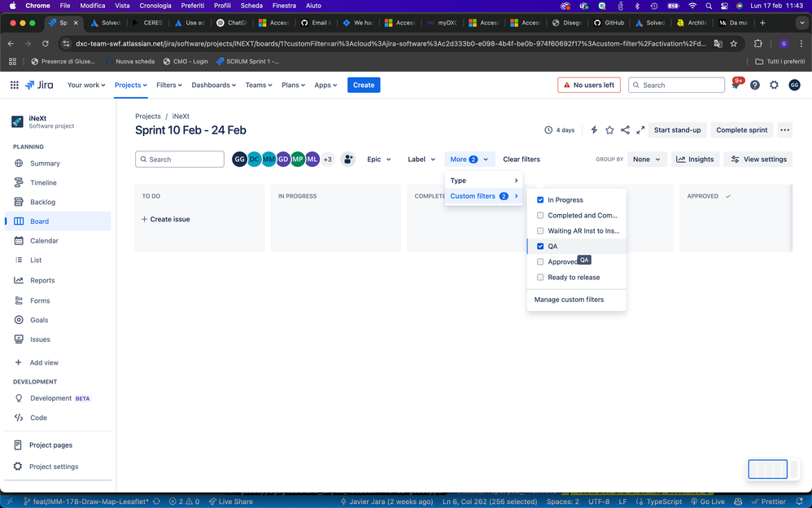
Task: Click the star icon to favorite board
Action: [x=609, y=130]
